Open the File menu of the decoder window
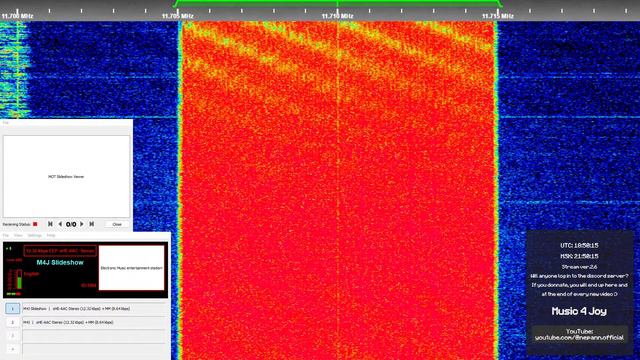The width and height of the screenshot is (640, 360). [6, 236]
